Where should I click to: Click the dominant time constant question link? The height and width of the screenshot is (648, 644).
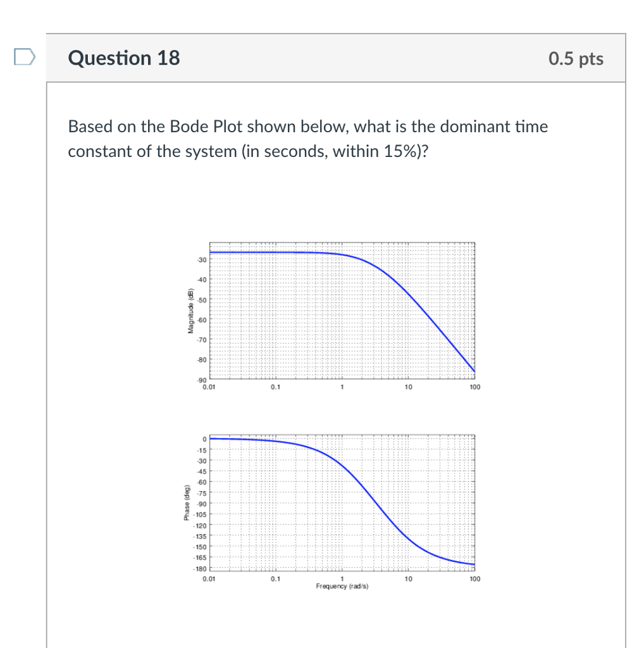pos(308,139)
